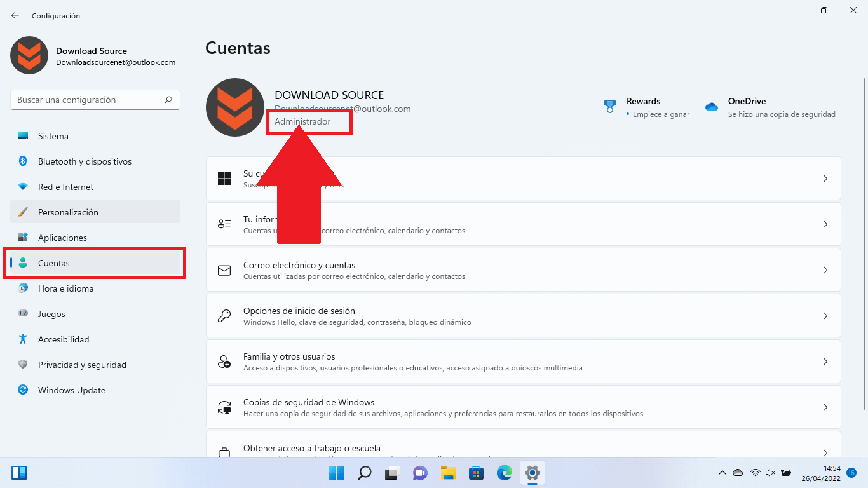This screenshot has height=488, width=868.
Task: Open Copias de seguridad de Windows
Action: [x=523, y=407]
